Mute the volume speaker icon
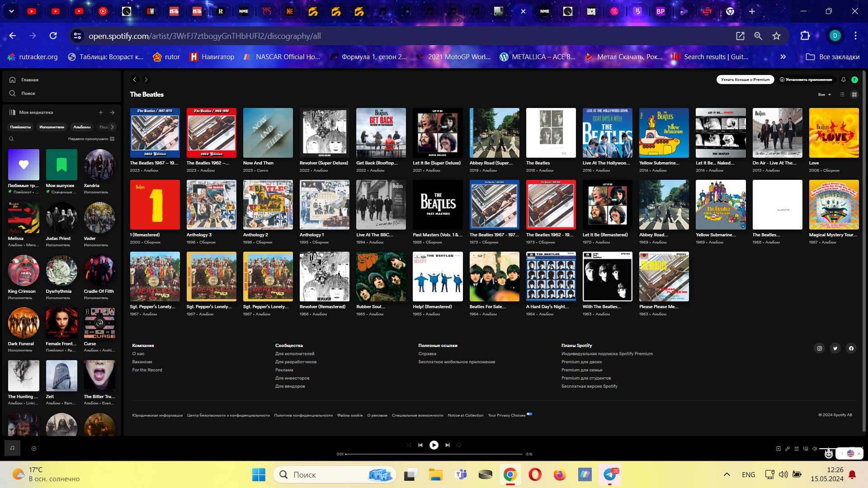 pyautogui.click(x=815, y=449)
